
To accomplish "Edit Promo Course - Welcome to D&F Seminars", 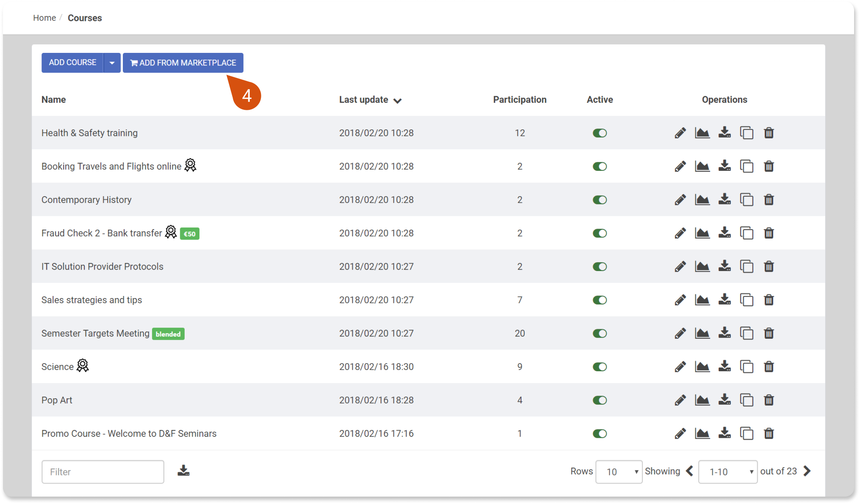I will (680, 433).
